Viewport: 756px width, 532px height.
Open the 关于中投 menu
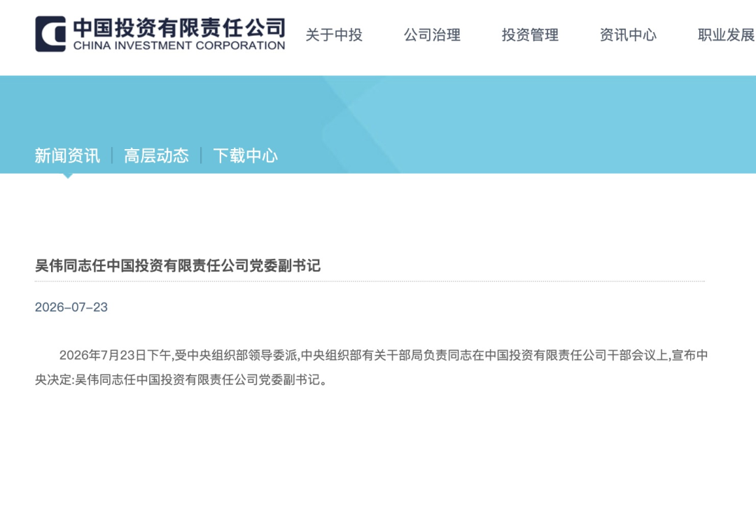point(334,35)
